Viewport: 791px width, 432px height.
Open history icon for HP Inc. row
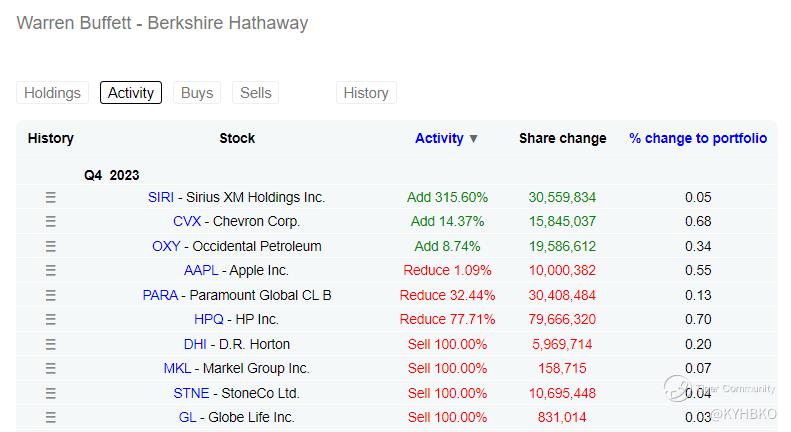(50, 319)
